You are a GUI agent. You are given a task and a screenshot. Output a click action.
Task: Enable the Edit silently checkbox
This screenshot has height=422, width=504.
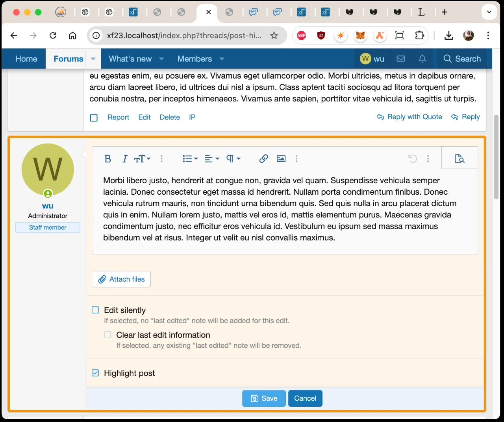tap(95, 310)
